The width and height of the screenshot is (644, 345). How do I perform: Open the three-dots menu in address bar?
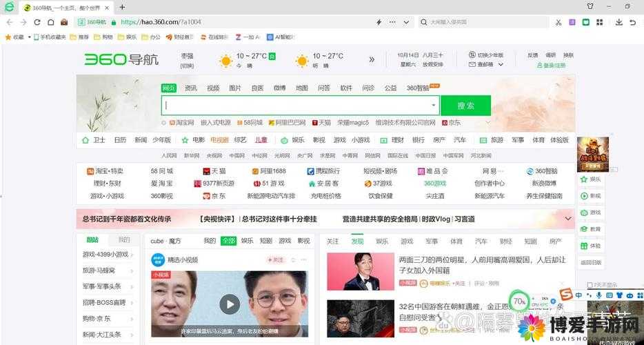[x=392, y=22]
